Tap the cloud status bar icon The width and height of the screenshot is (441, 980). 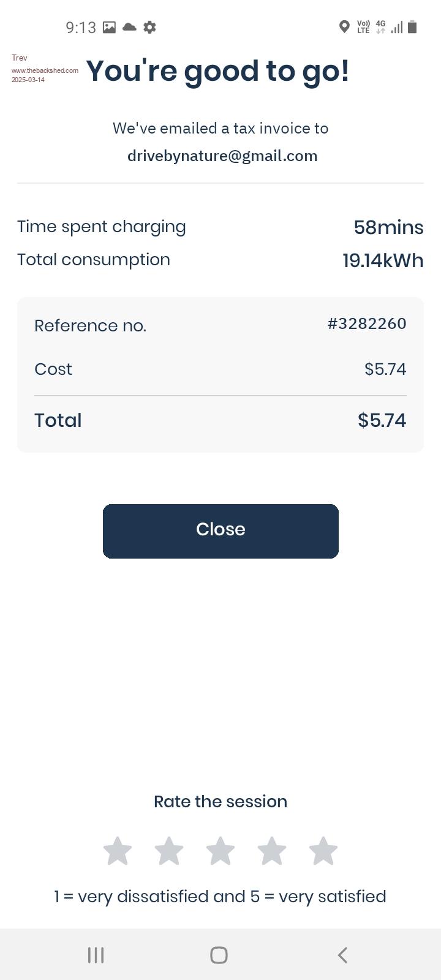pos(129,27)
